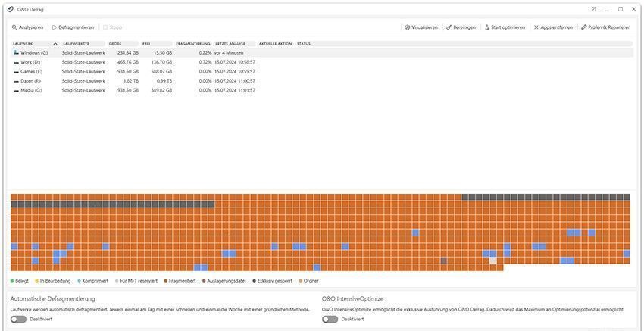Select the Windows (C:) drive row
Screen dimensions: 644x331
(34, 53)
